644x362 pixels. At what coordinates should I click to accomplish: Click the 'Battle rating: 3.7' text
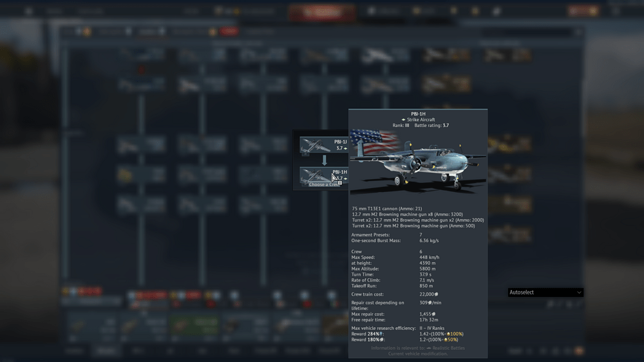point(431,126)
